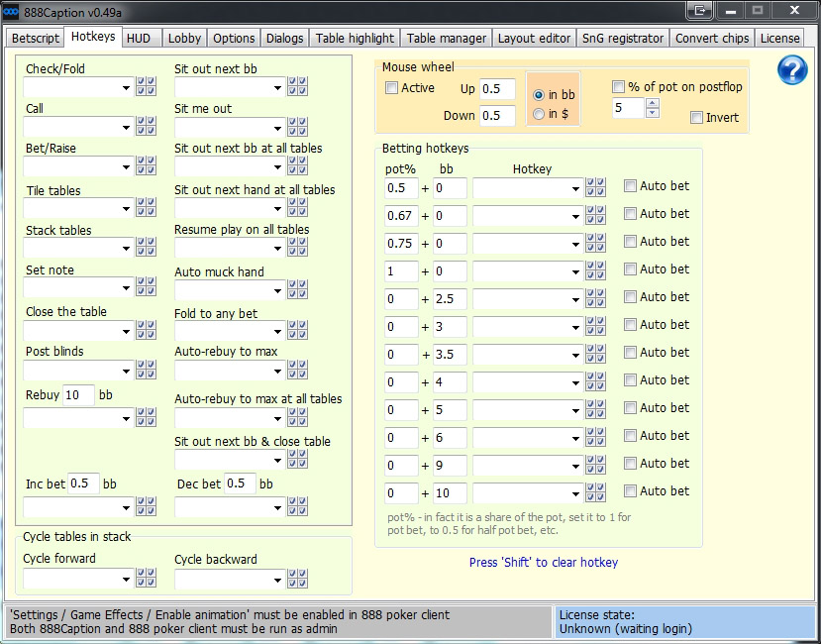Screen dimensions: 821x644
Task: Expand the Tile tables hotkey dropdown
Action: point(127,209)
